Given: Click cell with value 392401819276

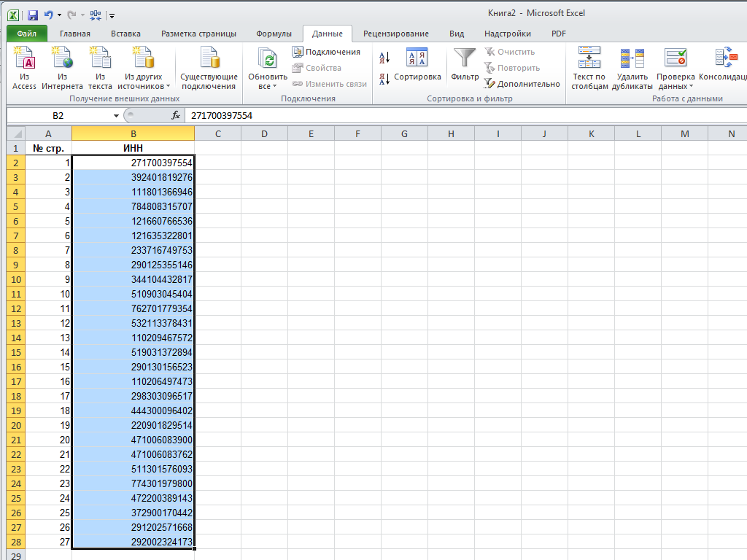Looking at the screenshot, I should click(x=133, y=177).
